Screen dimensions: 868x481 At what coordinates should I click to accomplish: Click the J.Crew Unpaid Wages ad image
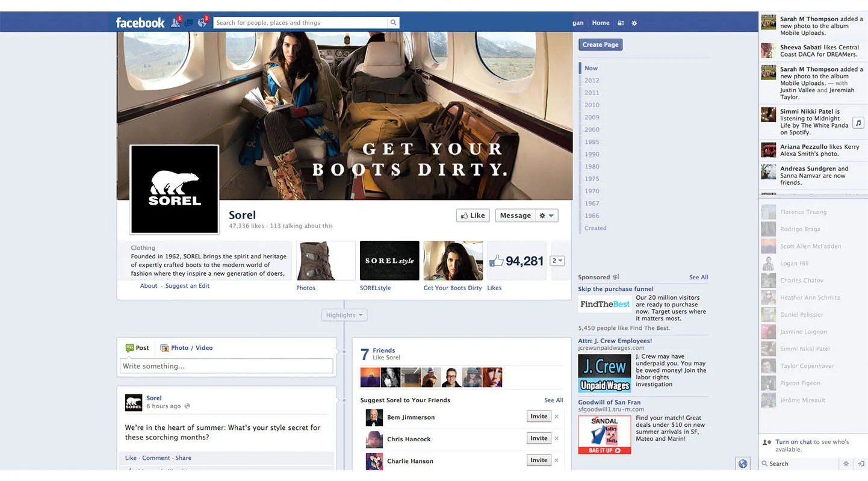pyautogui.click(x=604, y=373)
